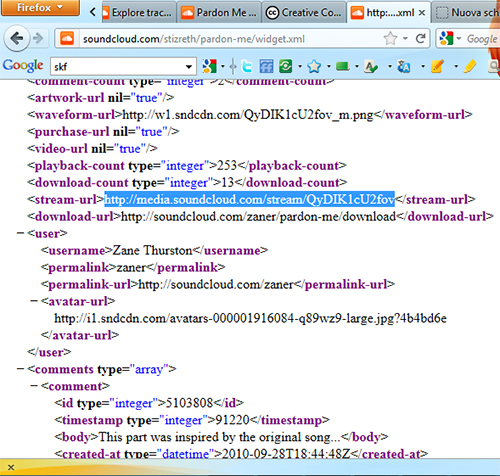Open the search engine selector dropdown
This screenshot has height=476, width=500.
[450, 39]
